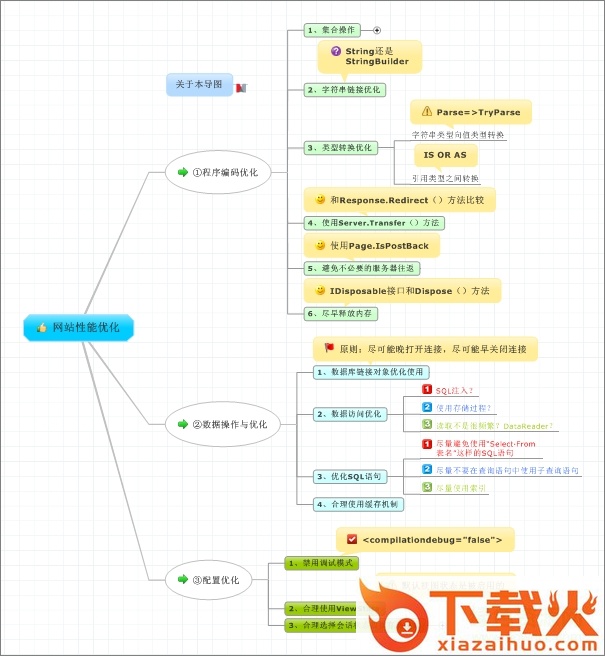Select node 2、字符串链接优化
The width and height of the screenshot is (605, 656).
tap(345, 90)
